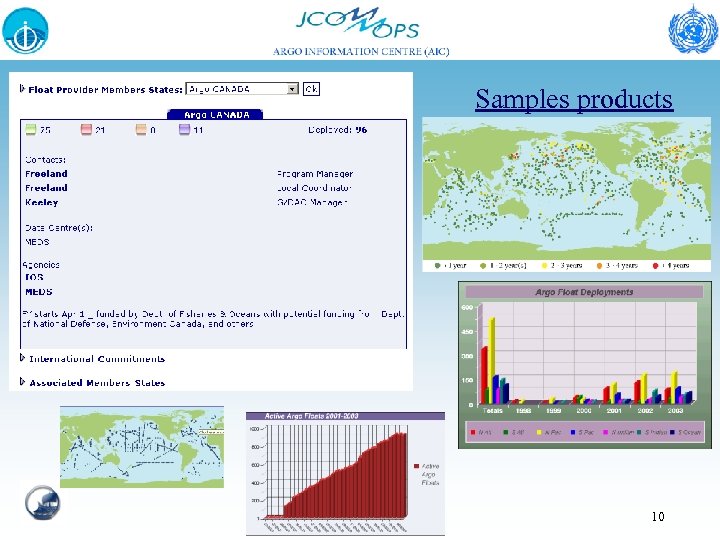Click the Program Manager role text
Image resolution: width=720 pixels, height=540 pixels.
pos(315,174)
